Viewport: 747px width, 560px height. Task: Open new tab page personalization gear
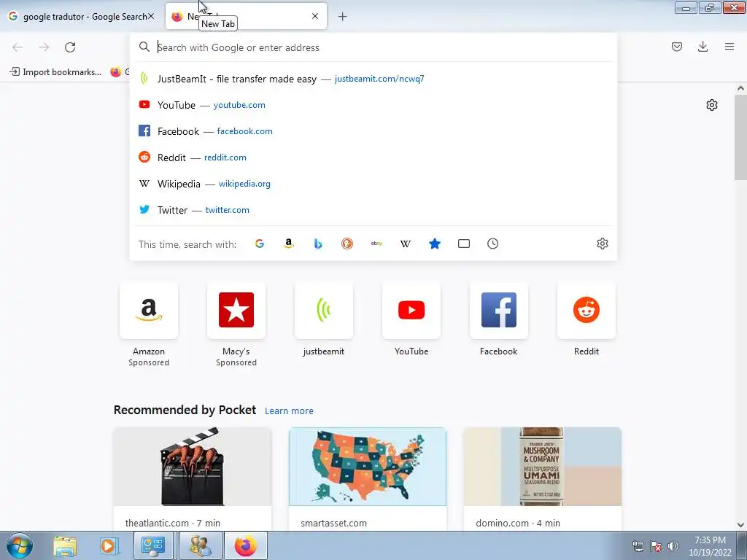[x=712, y=105]
